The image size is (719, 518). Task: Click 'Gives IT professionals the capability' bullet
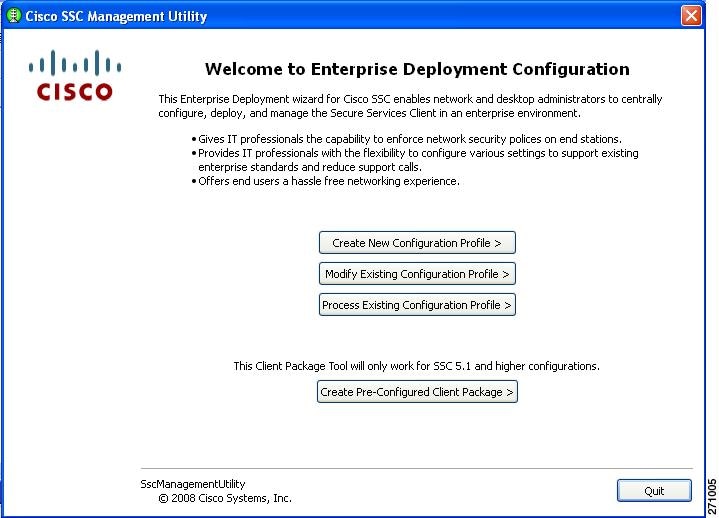(x=406, y=139)
